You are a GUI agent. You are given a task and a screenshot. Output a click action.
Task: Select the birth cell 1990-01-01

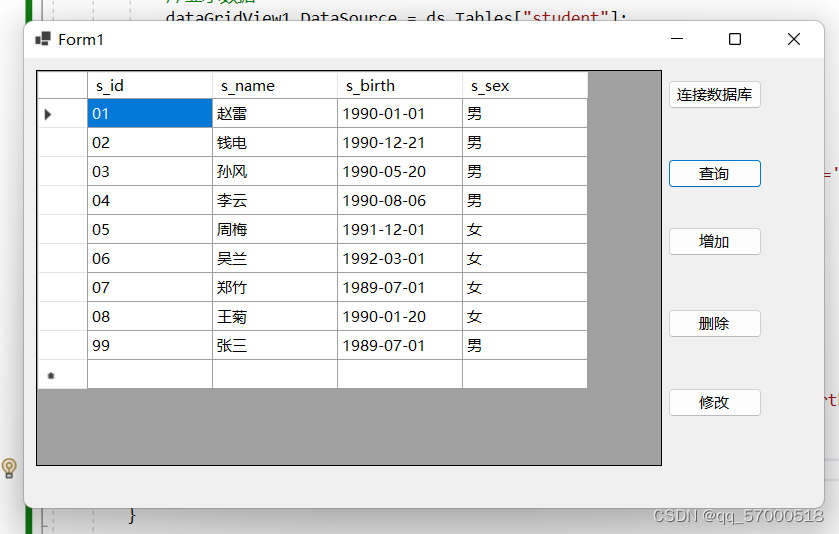pos(400,113)
